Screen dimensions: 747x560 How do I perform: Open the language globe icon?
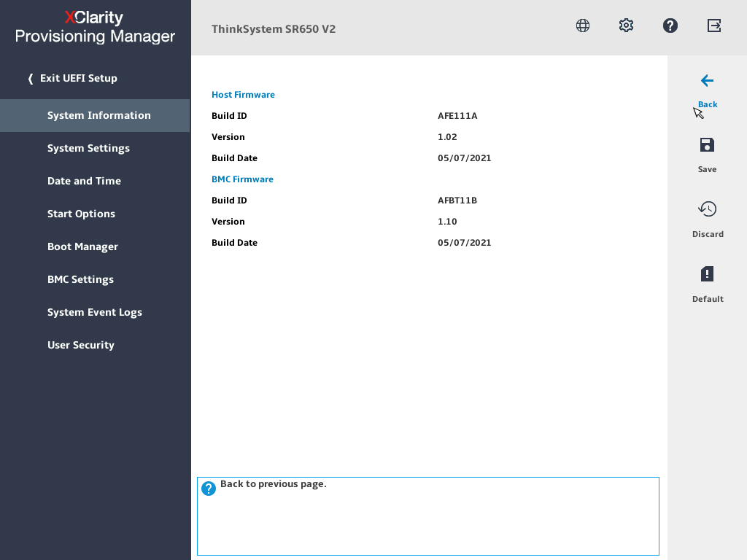tap(583, 26)
